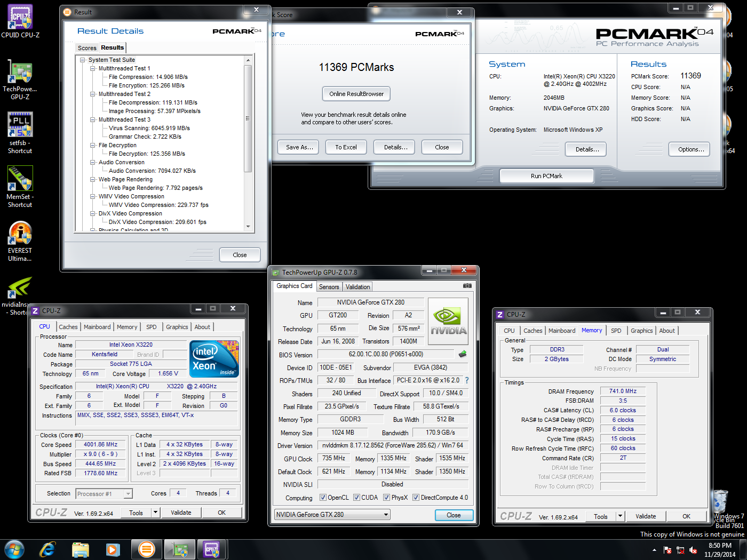Switch to CPU-Z taskbar button
The height and width of the screenshot is (560, 747).
(212, 549)
